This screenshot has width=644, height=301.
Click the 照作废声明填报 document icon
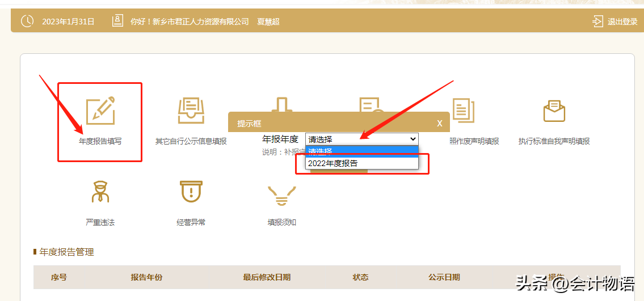pyautogui.click(x=462, y=110)
